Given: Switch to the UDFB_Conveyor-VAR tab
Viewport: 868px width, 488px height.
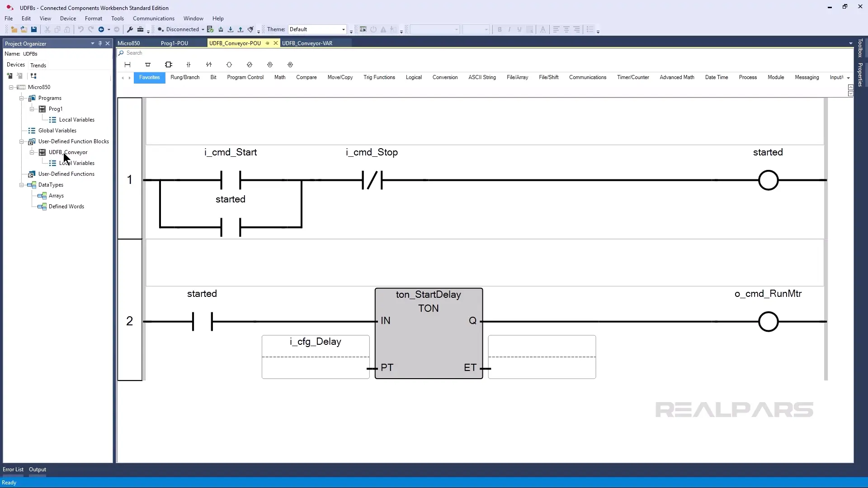Looking at the screenshot, I should tap(307, 43).
